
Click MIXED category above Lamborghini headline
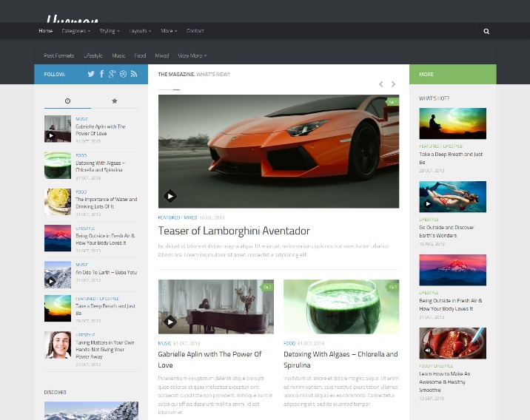[190, 218]
